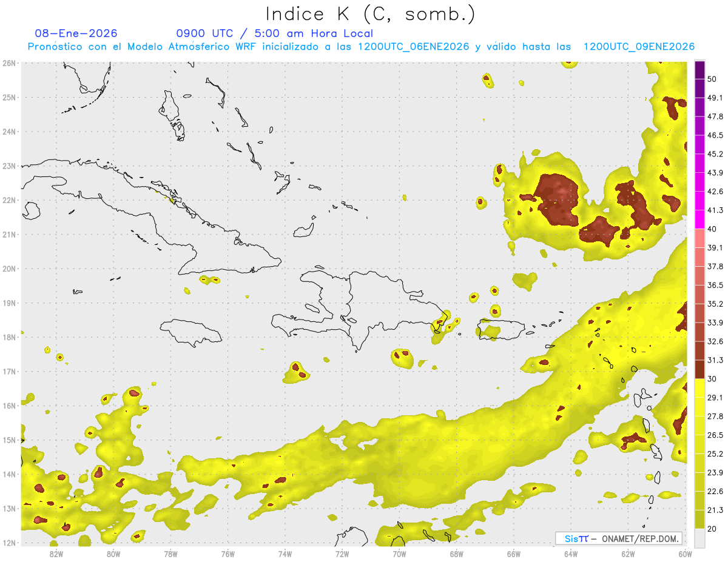Click the color bar value "30"
728x562 pixels.
click(712, 379)
